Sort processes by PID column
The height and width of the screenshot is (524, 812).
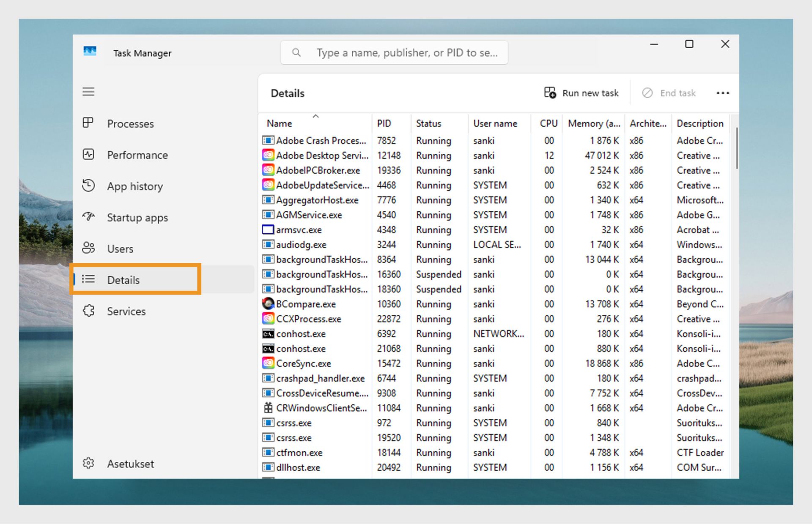pos(384,123)
